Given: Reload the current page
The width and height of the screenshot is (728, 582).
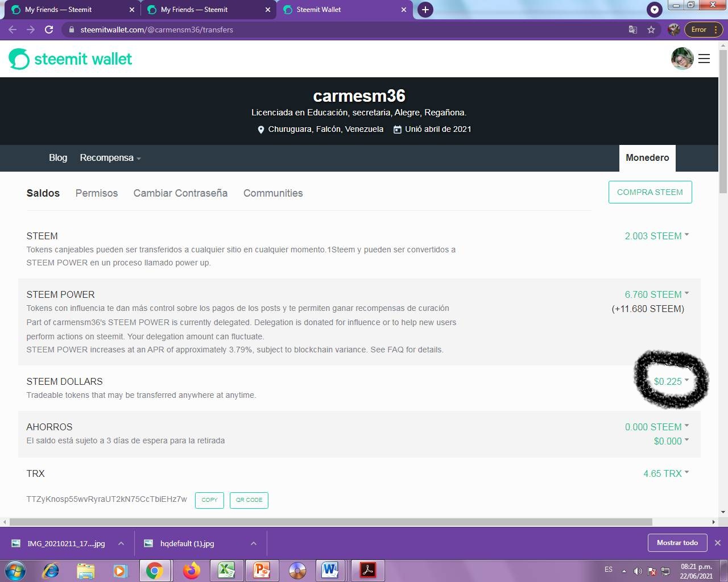Looking at the screenshot, I should [x=49, y=30].
